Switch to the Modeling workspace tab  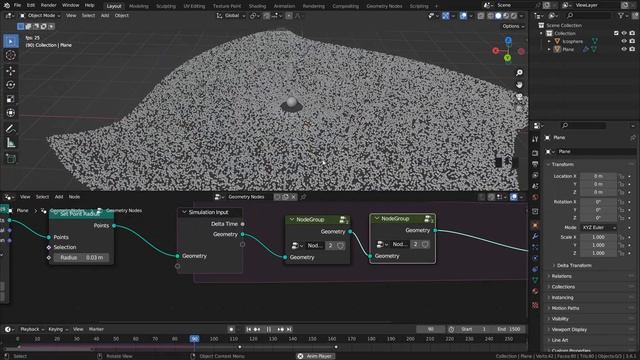click(139, 6)
